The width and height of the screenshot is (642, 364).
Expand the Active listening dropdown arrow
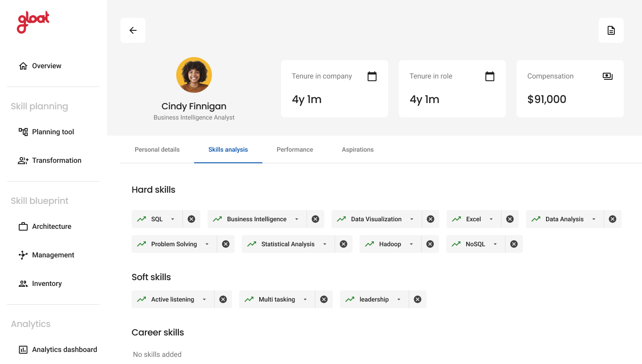[x=204, y=299]
